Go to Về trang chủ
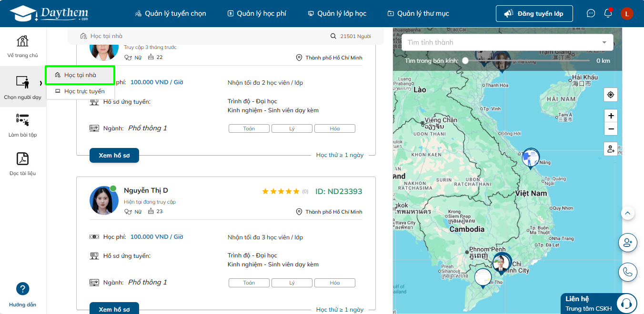The width and height of the screenshot is (644, 314). (x=22, y=46)
